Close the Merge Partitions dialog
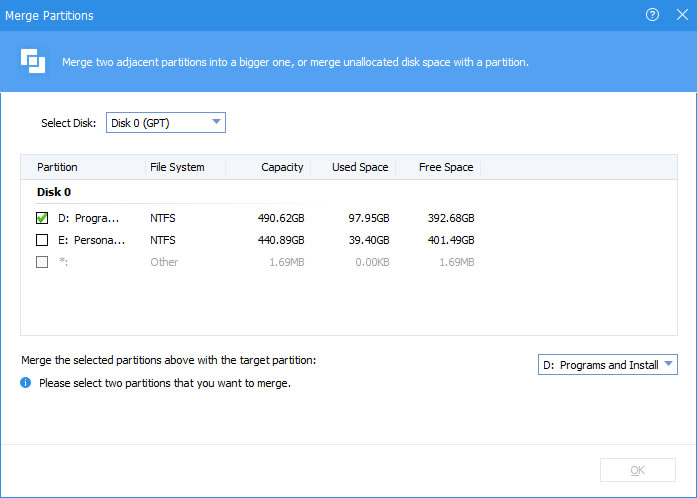 coord(682,15)
